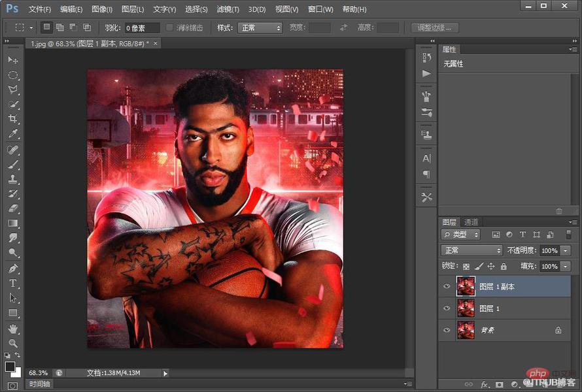Select the Clone Stamp tool

tap(13, 179)
